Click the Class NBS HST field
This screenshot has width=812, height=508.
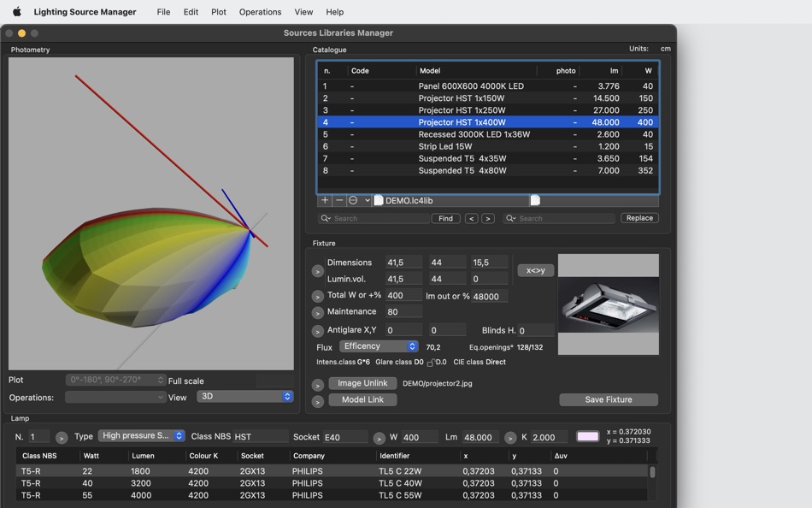(x=261, y=436)
